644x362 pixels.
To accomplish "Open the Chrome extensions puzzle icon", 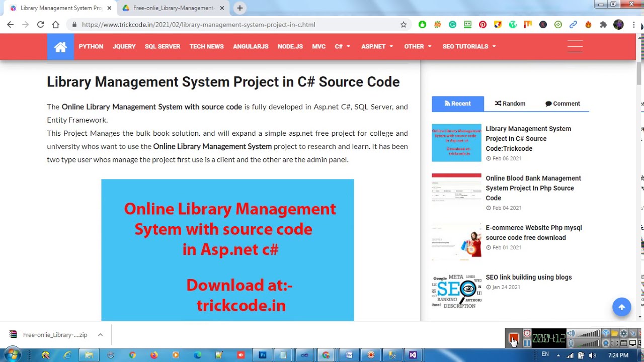I will tap(603, 25).
